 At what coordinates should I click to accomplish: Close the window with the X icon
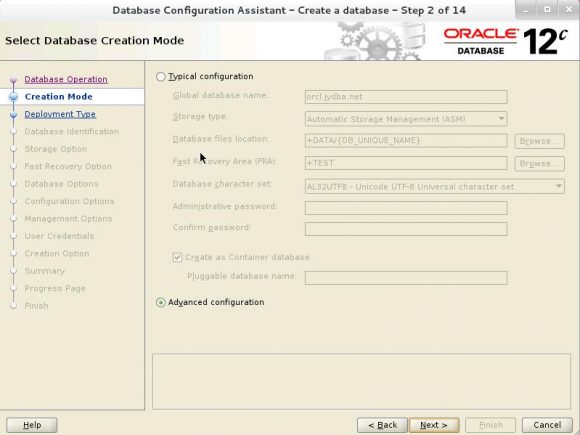point(569,10)
